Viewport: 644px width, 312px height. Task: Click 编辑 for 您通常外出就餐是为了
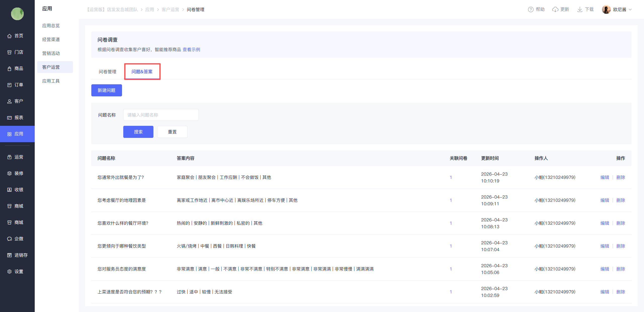tap(605, 177)
